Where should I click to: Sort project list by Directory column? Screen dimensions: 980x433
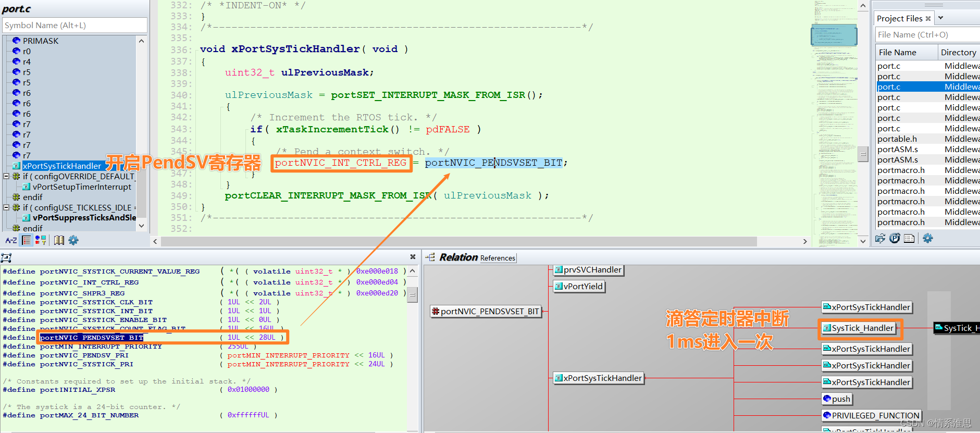tap(959, 52)
